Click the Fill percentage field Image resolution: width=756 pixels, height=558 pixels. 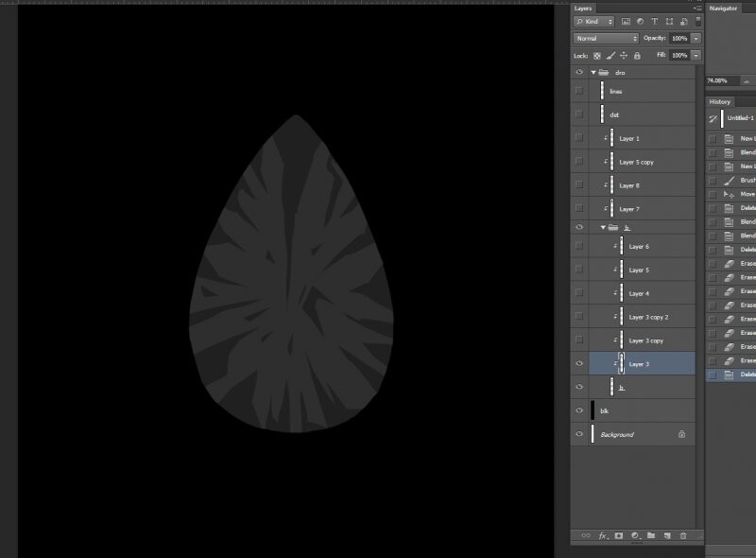pyautogui.click(x=679, y=56)
